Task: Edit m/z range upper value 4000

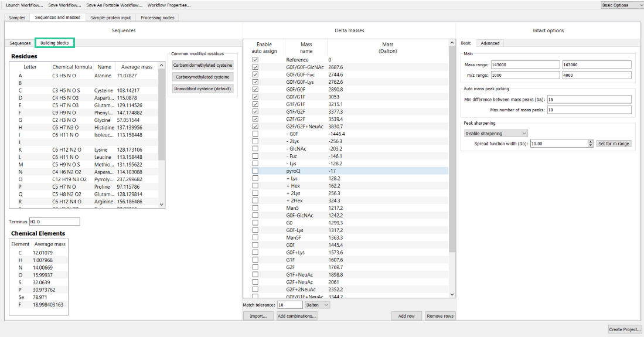Action: click(597, 75)
